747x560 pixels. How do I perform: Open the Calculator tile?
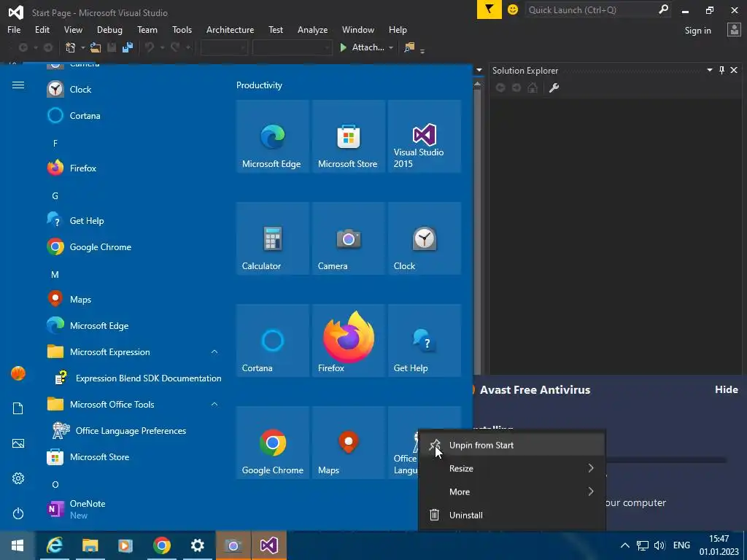[x=273, y=238]
